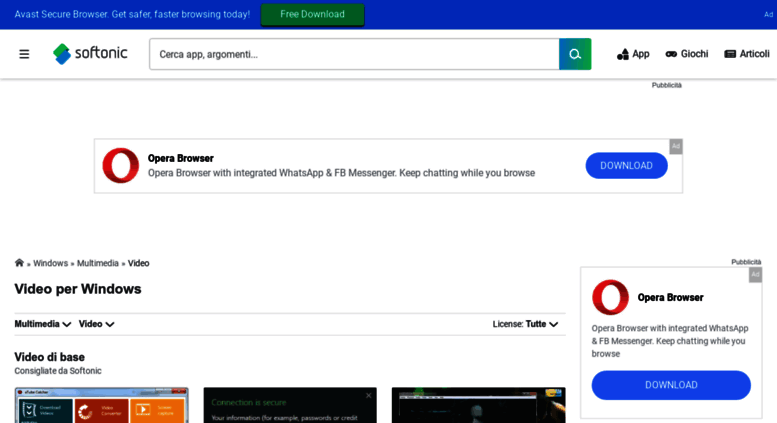Open the third dark video player thumbnail
The height and width of the screenshot is (423, 777).
[478, 405]
